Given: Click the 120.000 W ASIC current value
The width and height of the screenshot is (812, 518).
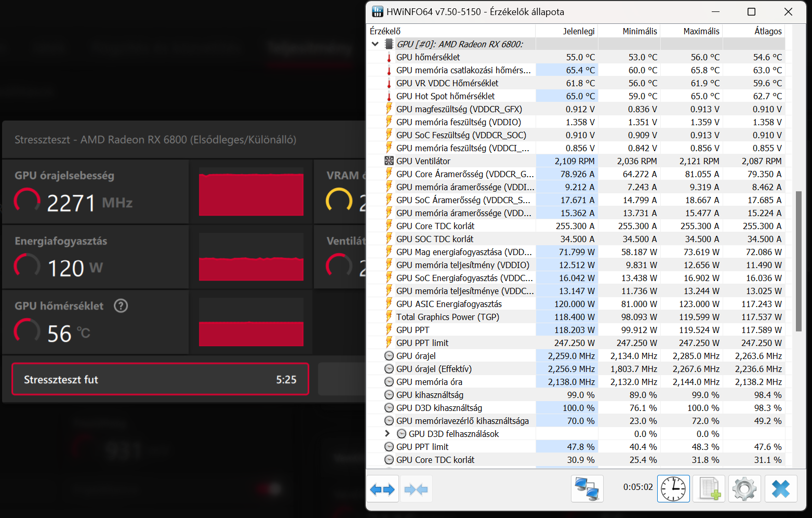Looking at the screenshot, I should point(575,304).
